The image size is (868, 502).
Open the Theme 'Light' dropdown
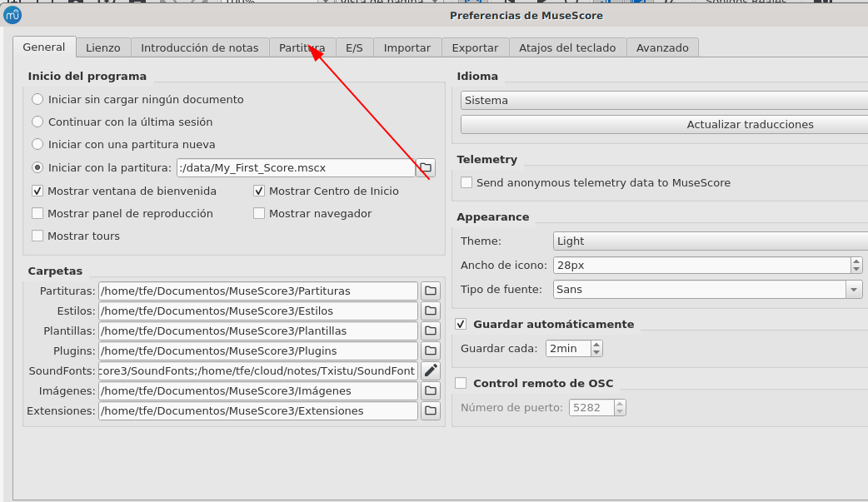tap(711, 241)
